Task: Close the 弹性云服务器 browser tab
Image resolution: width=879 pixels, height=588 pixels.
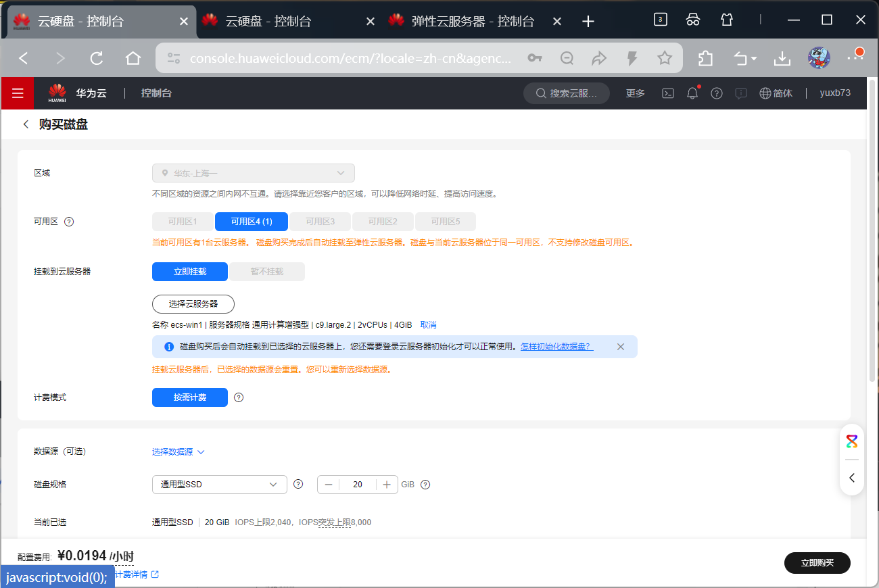Action: (x=557, y=22)
